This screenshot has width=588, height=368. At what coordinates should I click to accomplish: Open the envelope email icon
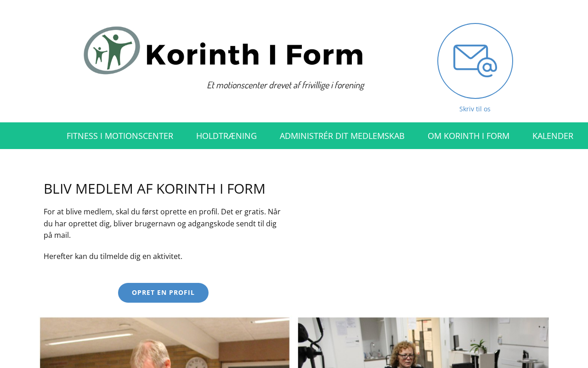tap(475, 61)
